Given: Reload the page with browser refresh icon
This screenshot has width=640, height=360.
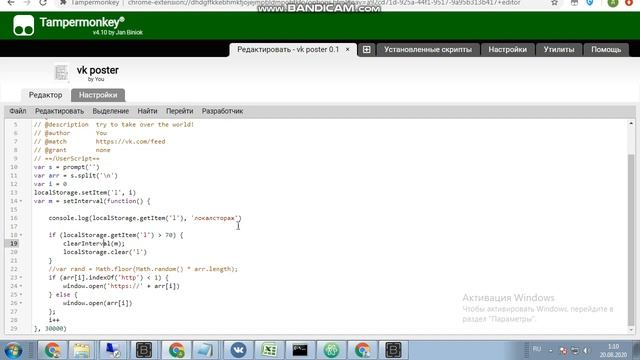Looking at the screenshot, I should pos(43,3).
